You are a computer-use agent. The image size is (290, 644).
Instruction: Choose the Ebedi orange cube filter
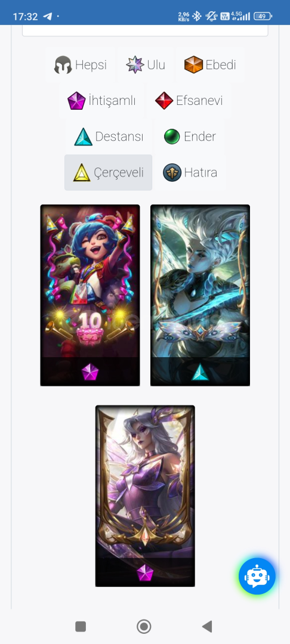coord(210,65)
